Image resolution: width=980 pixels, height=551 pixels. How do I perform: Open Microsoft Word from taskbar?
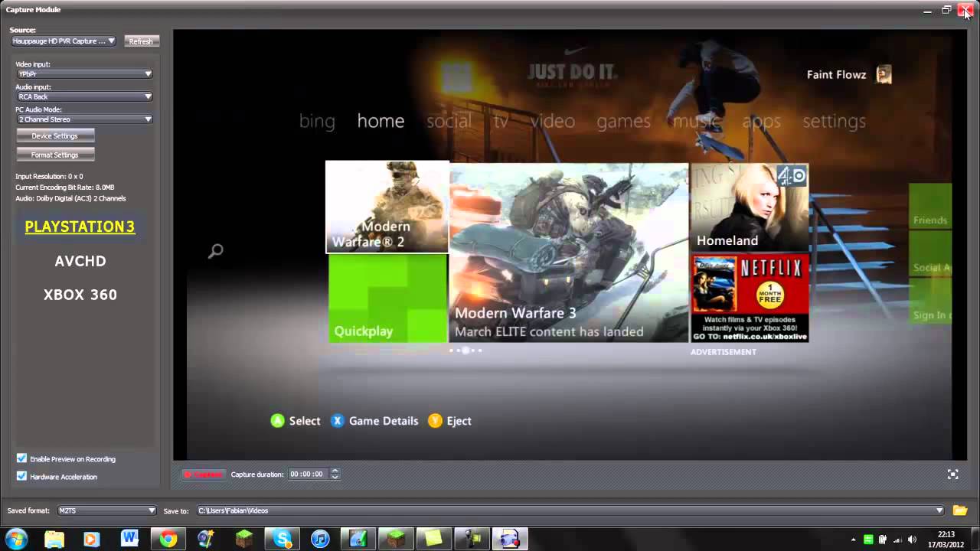click(129, 540)
